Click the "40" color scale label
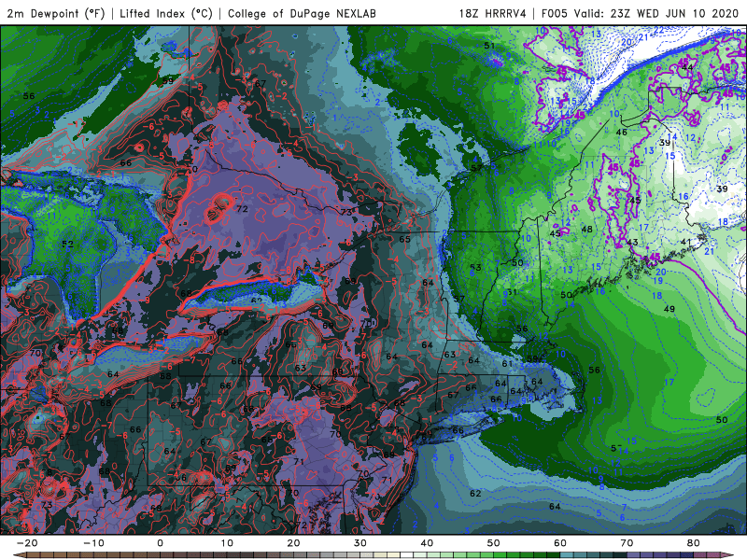Viewport: 747px width, 560px height. pos(427,543)
